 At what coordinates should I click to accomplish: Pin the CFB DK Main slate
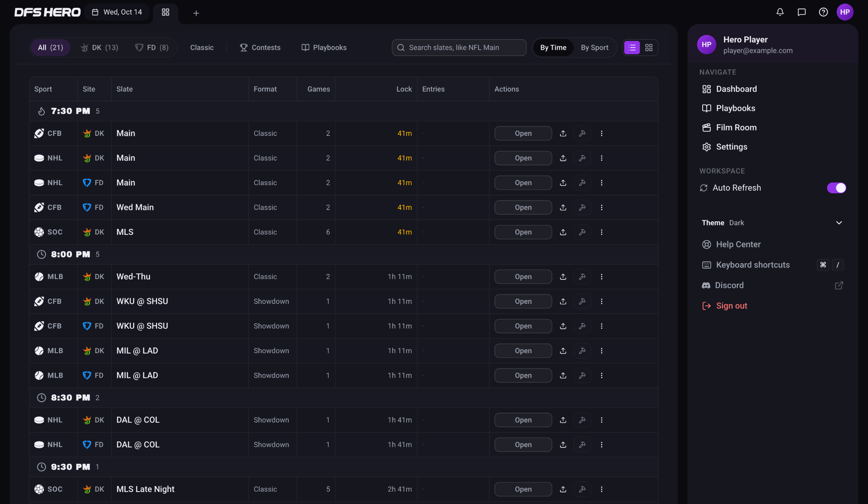[582, 133]
